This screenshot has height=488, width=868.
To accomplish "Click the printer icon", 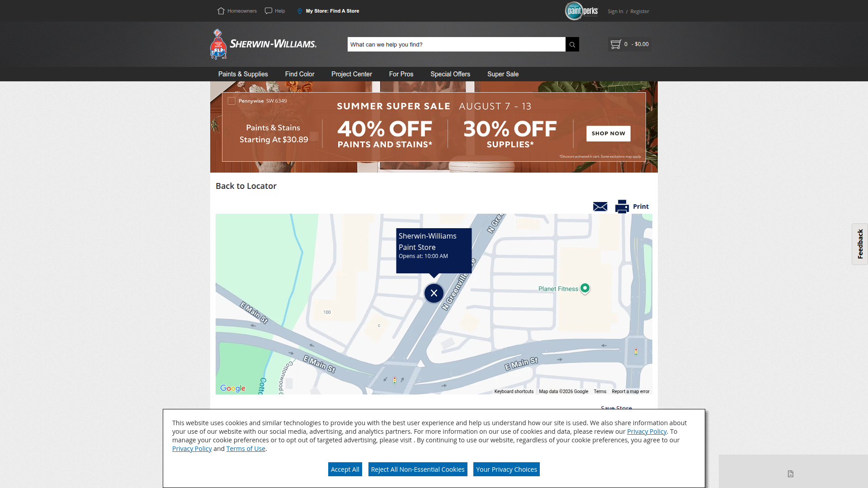I will (x=622, y=206).
